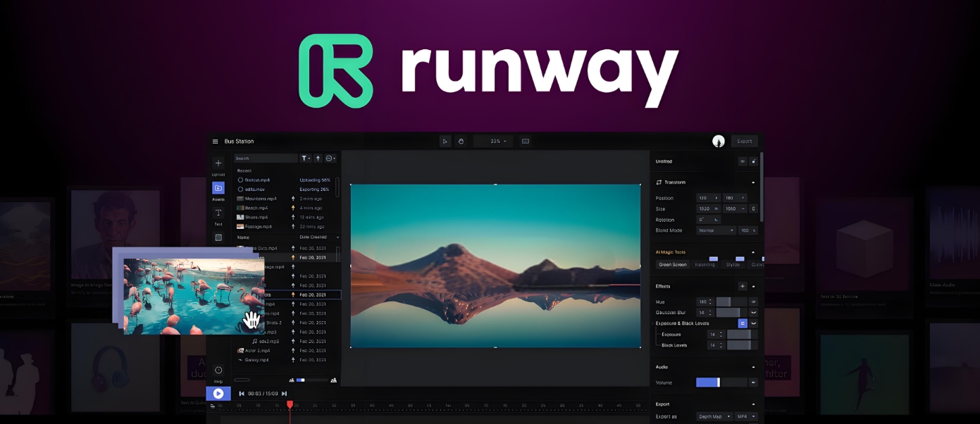Collapse the Transform section
The image size is (980, 424).
753,182
